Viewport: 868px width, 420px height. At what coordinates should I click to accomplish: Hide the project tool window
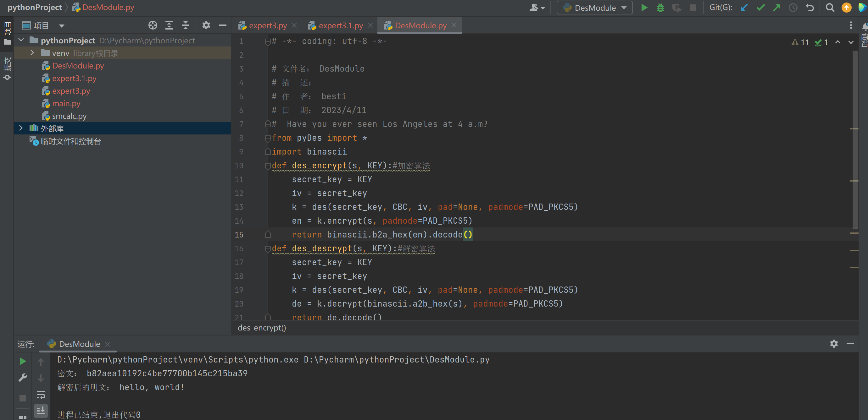point(222,25)
